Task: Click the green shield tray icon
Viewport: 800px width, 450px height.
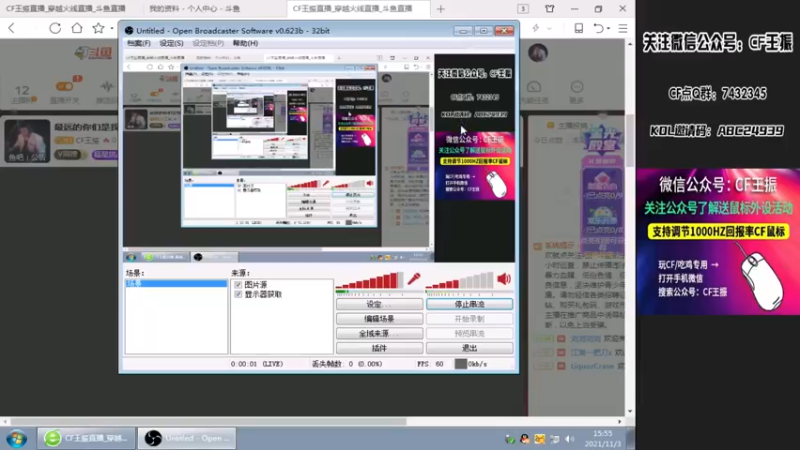Action: point(510,439)
